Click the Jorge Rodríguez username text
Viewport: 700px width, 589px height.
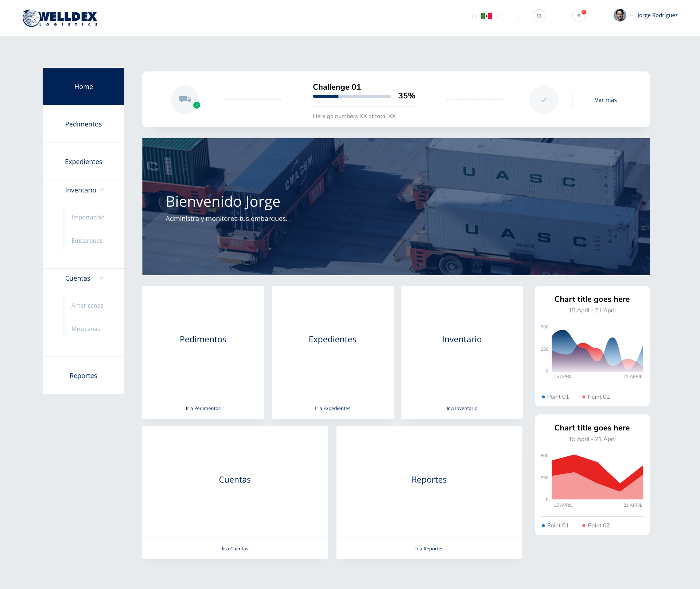(x=657, y=15)
